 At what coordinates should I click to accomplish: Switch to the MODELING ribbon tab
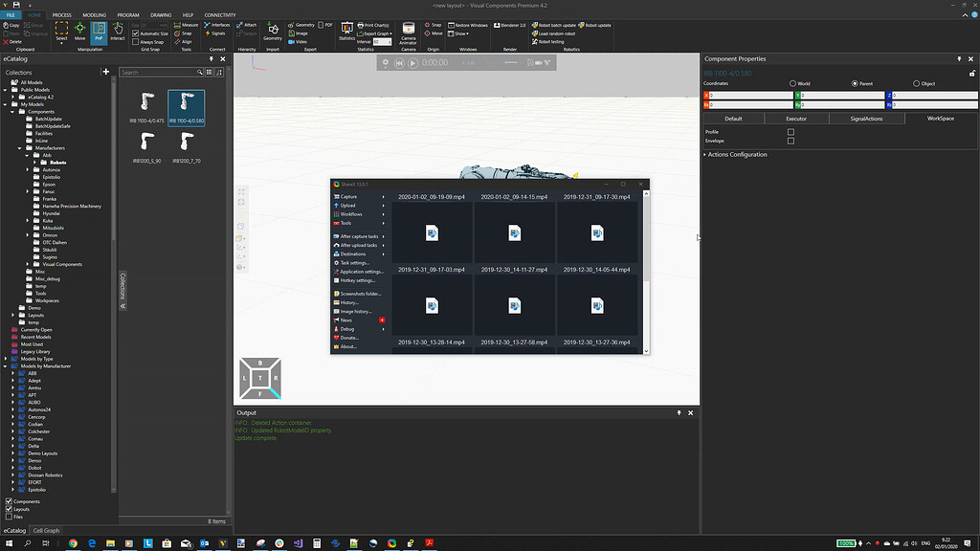tap(94, 15)
